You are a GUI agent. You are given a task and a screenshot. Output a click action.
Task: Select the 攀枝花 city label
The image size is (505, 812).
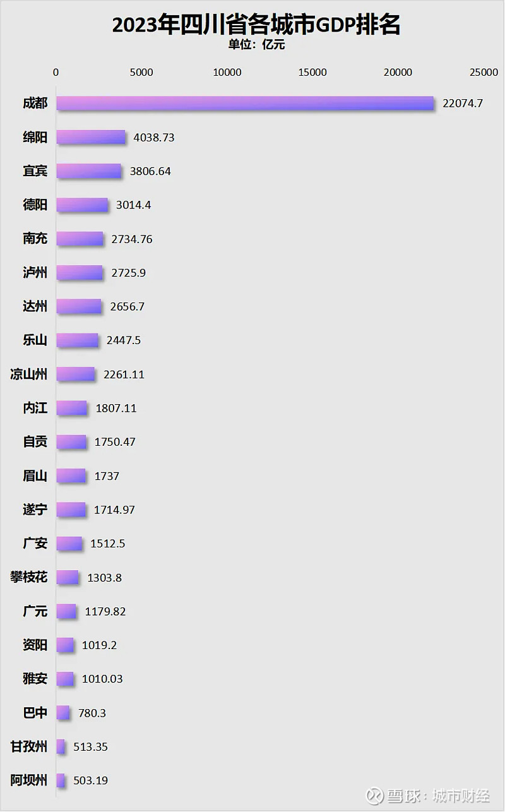pyautogui.click(x=29, y=577)
